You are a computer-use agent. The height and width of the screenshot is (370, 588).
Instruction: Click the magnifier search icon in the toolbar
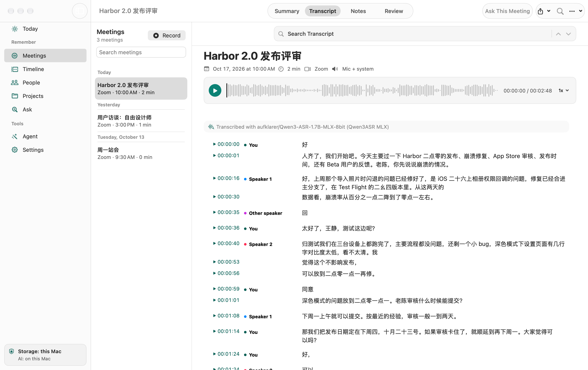(560, 11)
